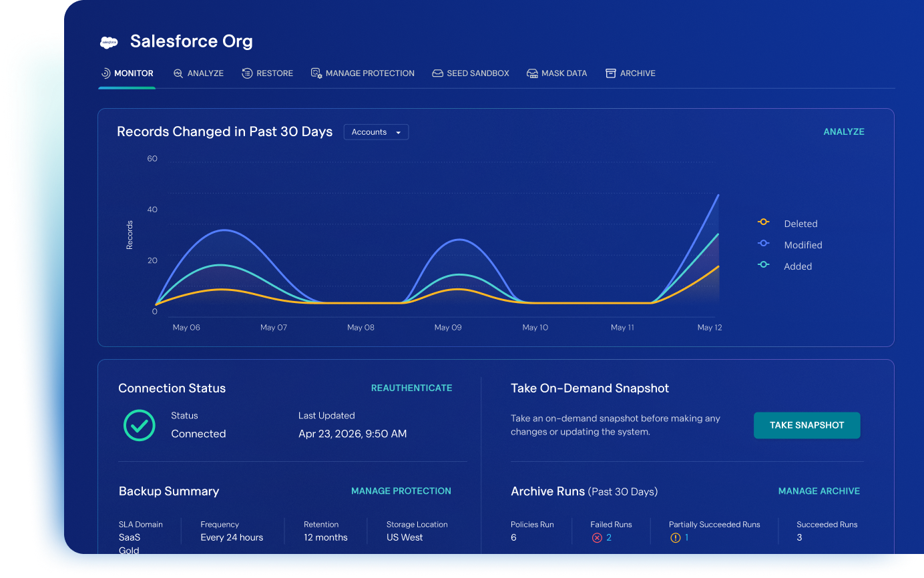This screenshot has height=578, width=924.
Task: Click the Modified legend label
Action: point(803,245)
